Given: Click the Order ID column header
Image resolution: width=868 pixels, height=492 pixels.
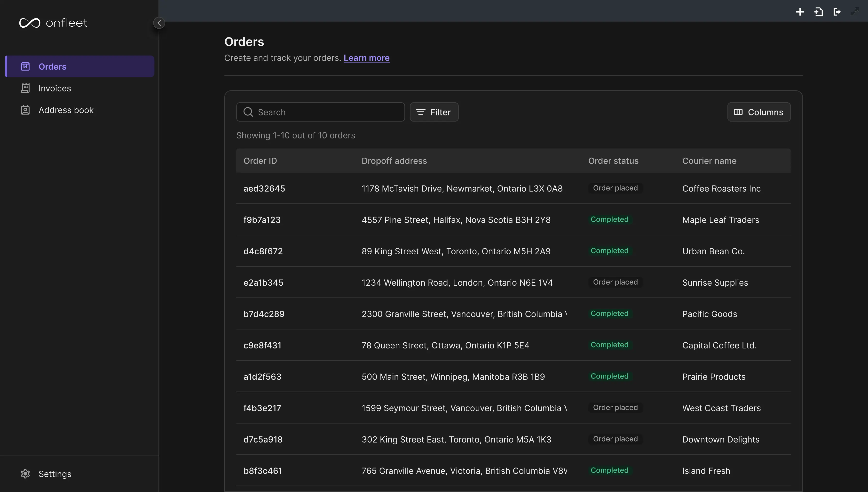Looking at the screenshot, I should (x=260, y=161).
